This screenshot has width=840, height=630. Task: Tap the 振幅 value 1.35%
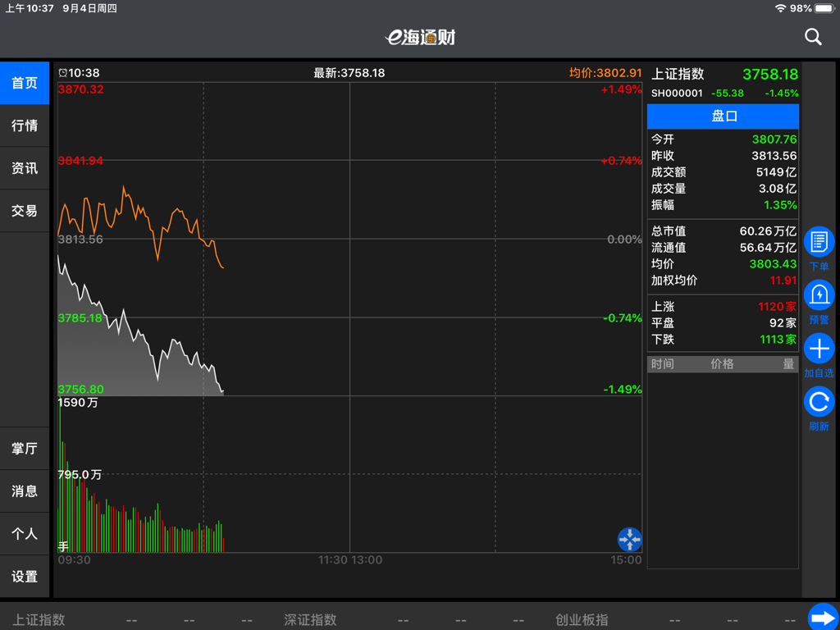[780, 204]
